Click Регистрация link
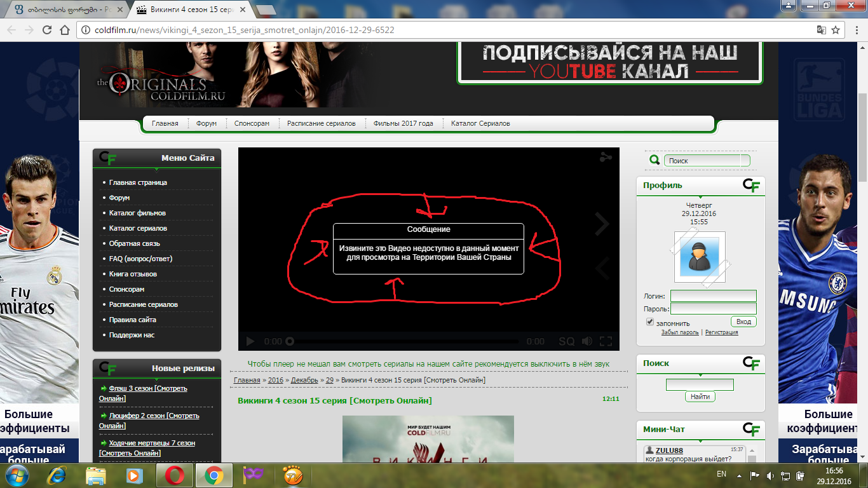Screen dimensions: 868x488 click(x=722, y=332)
